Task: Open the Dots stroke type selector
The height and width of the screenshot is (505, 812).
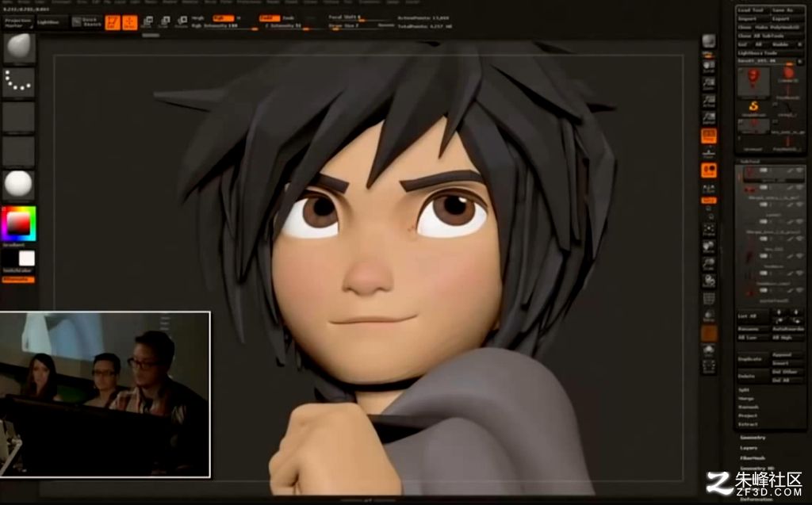Action: (19, 82)
